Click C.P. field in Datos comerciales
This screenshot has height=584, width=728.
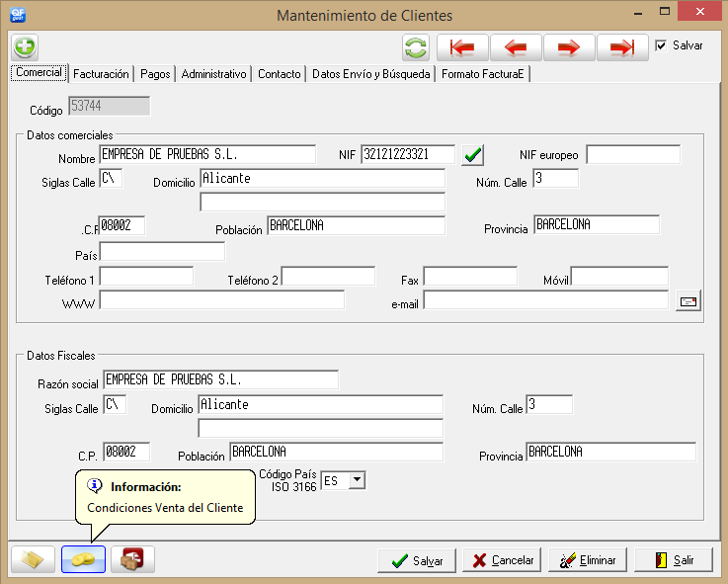121,226
